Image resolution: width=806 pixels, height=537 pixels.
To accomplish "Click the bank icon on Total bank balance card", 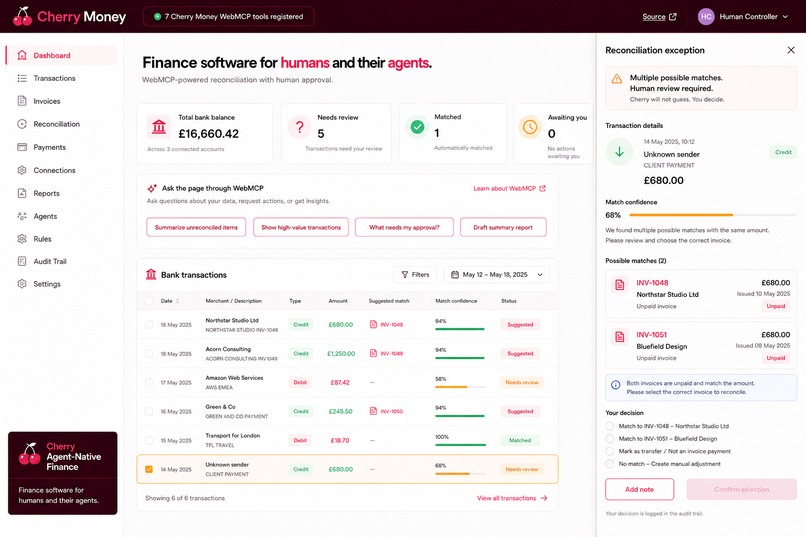I will (x=159, y=126).
